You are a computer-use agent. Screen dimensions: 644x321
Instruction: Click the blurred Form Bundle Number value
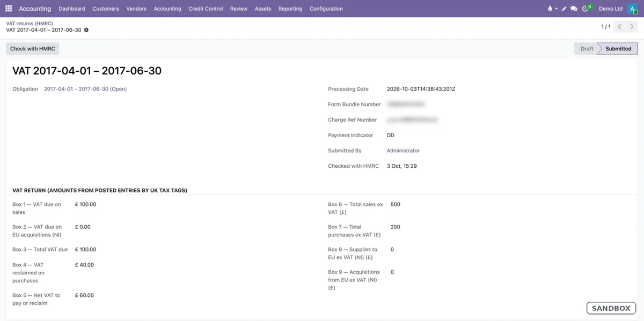coord(406,104)
